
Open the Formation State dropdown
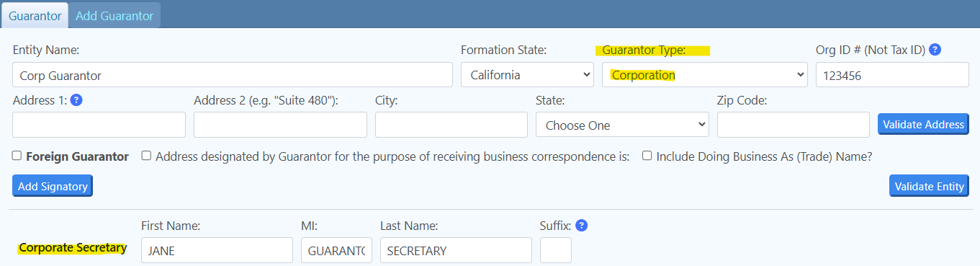[527, 75]
